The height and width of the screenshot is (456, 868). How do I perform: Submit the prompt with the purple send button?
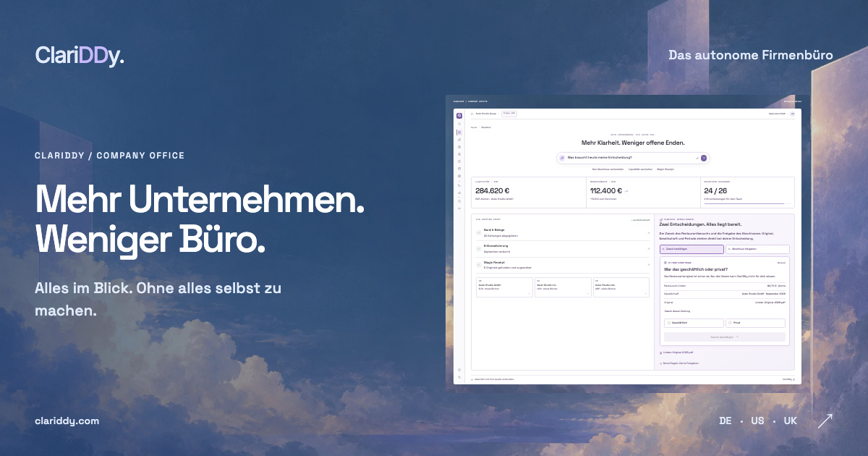(x=704, y=157)
